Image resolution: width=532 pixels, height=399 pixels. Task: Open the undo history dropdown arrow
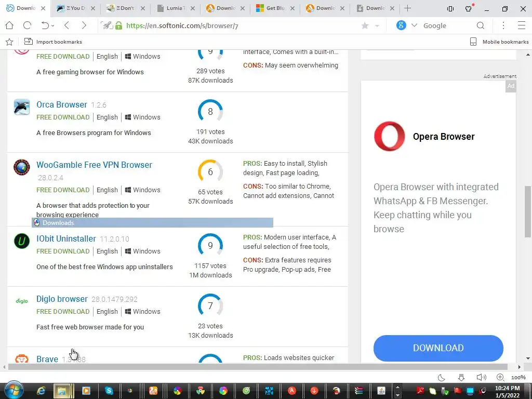(53, 26)
